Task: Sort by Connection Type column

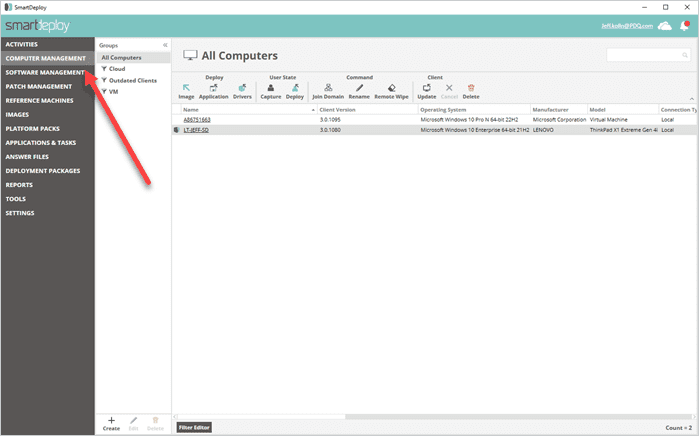Action: click(x=678, y=110)
